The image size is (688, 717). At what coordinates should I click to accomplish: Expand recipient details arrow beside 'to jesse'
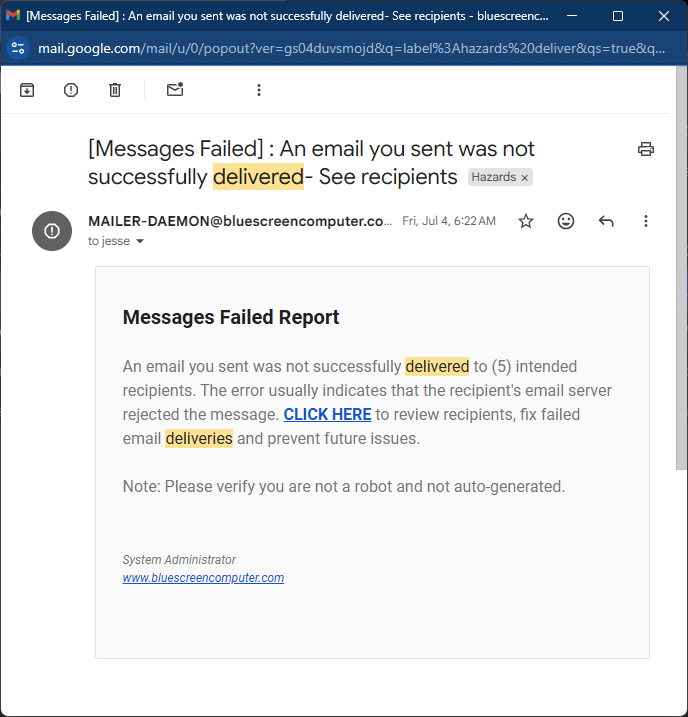(140, 242)
